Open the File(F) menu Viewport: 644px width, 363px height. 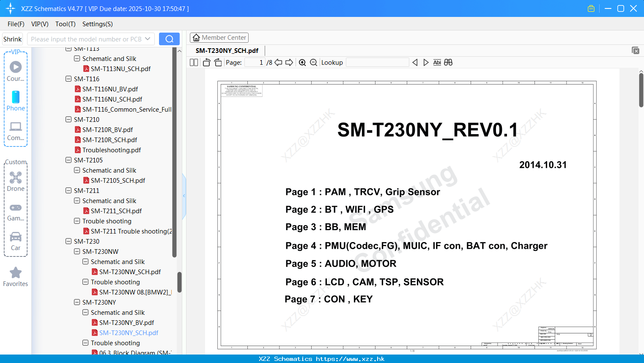16,24
